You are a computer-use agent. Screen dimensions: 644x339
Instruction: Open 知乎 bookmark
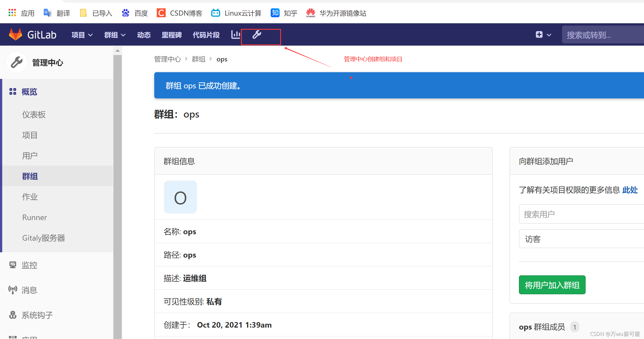coord(284,13)
